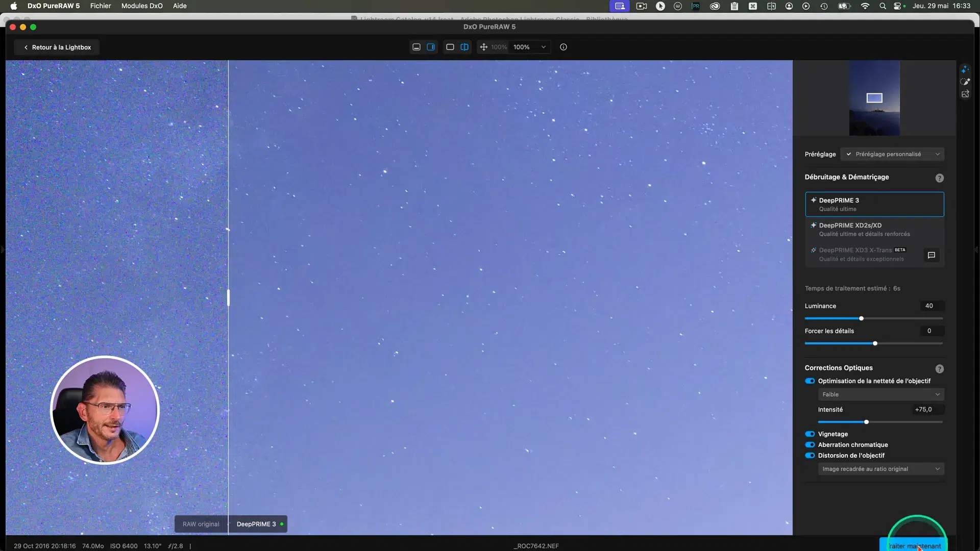
Task: Open Control Center in menu bar
Action: [898, 6]
